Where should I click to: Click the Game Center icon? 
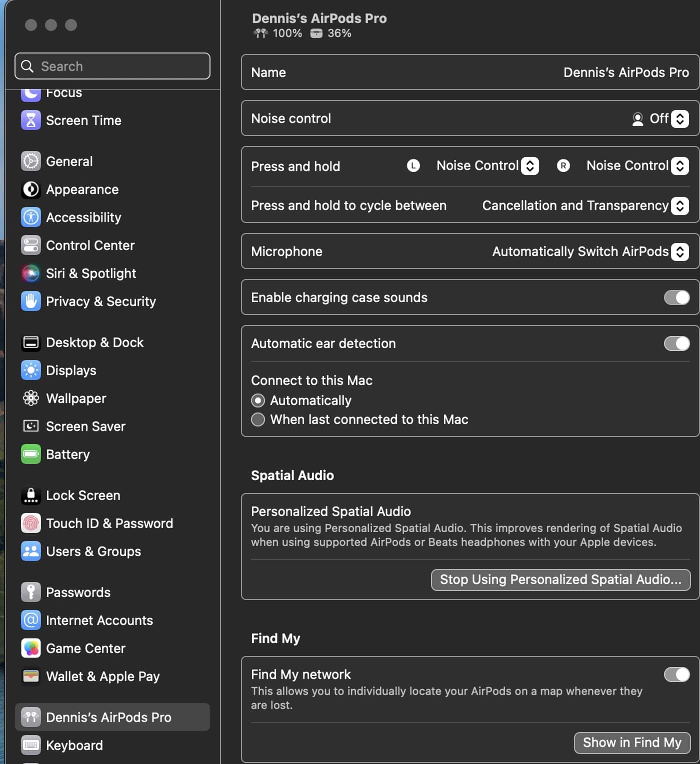click(x=30, y=648)
